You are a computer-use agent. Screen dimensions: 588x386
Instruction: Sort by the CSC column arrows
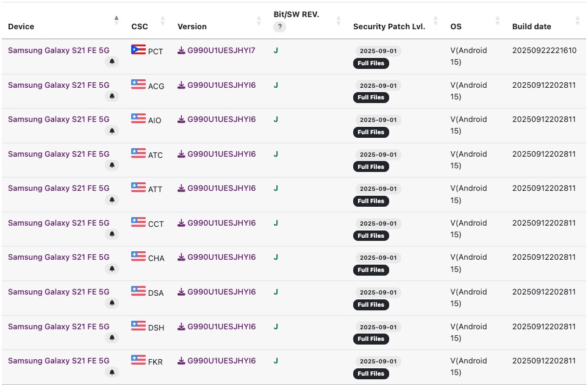pyautogui.click(x=162, y=21)
